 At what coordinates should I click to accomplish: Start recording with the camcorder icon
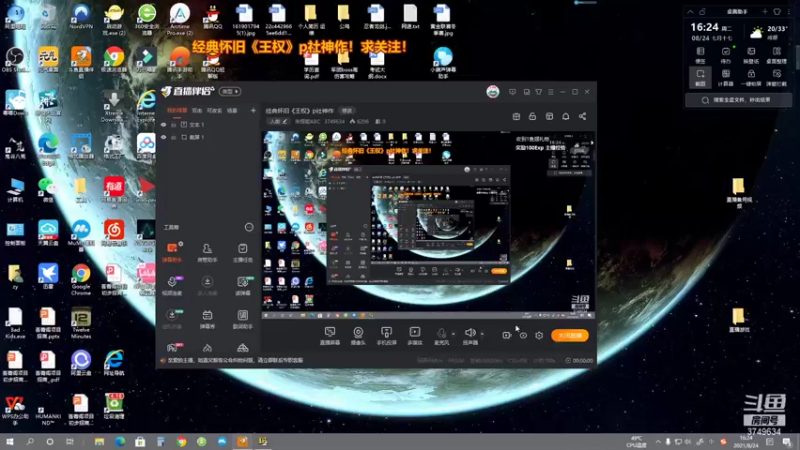[506, 335]
